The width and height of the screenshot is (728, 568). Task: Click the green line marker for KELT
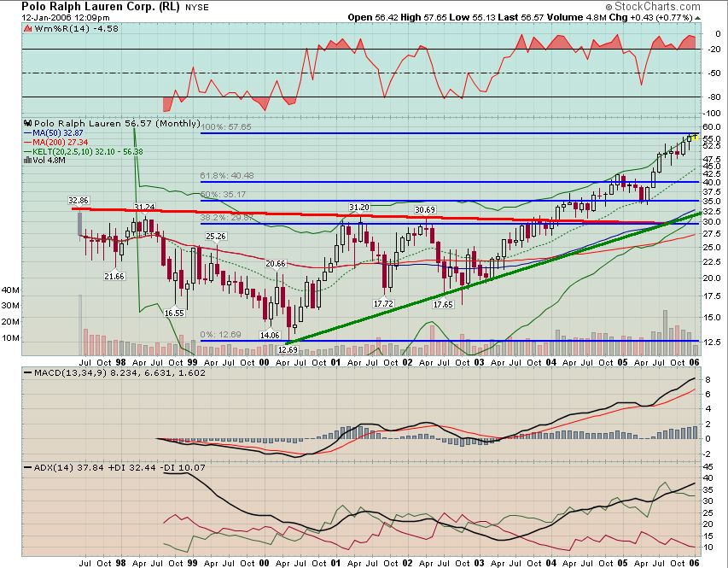[x=27, y=151]
